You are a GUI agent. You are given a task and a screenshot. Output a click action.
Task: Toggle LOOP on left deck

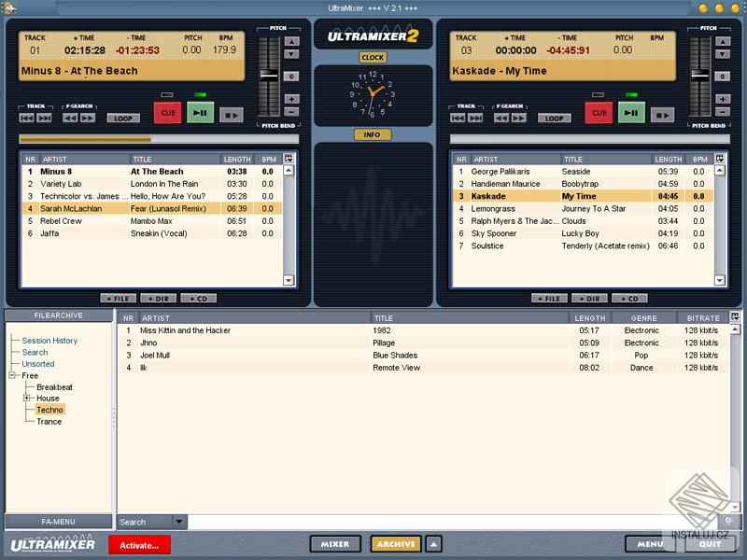(123, 119)
